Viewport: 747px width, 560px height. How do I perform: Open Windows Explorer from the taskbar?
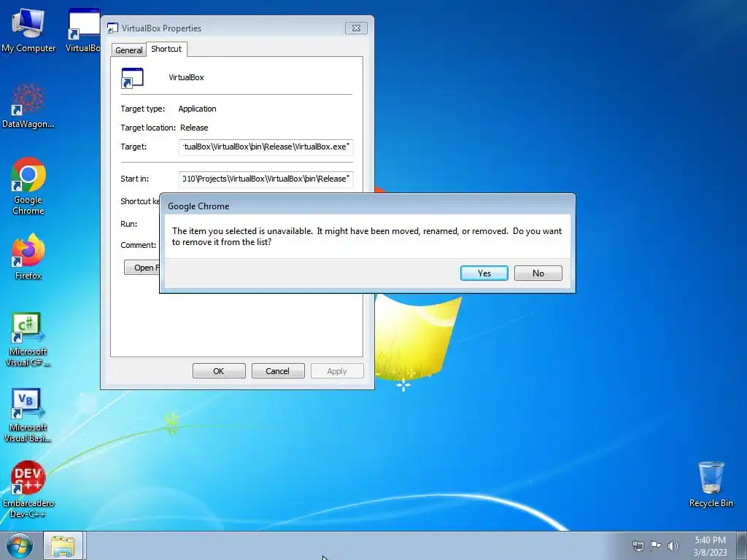[x=63, y=545]
